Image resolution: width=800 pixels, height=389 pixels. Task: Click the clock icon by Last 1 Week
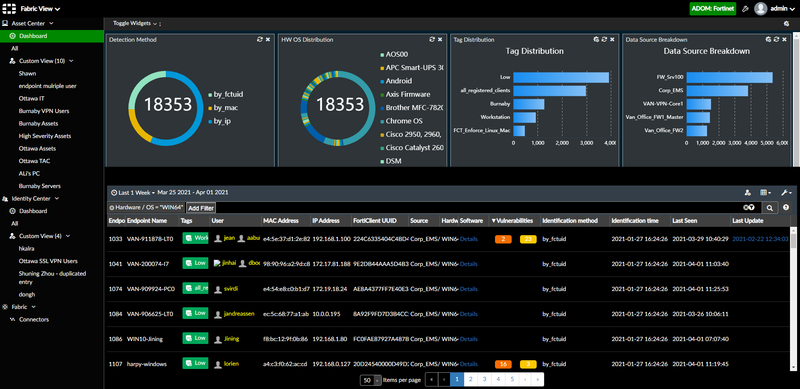click(x=114, y=192)
